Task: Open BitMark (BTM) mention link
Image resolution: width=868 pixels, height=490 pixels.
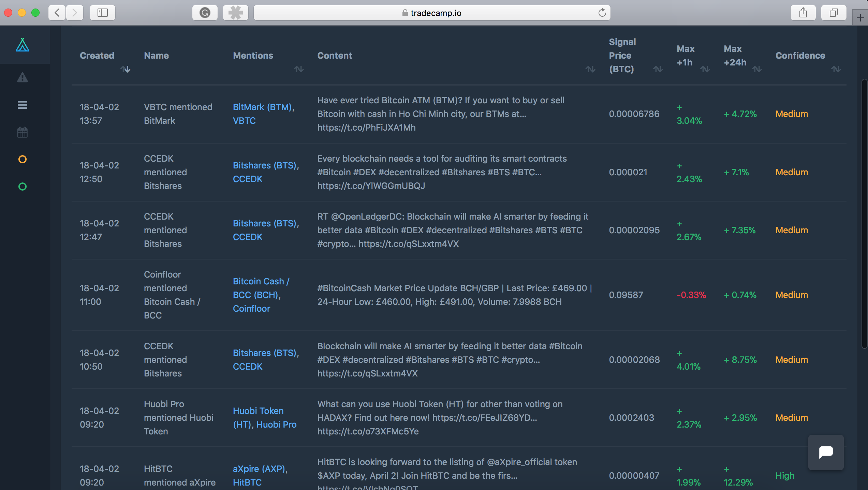Action: coord(263,107)
